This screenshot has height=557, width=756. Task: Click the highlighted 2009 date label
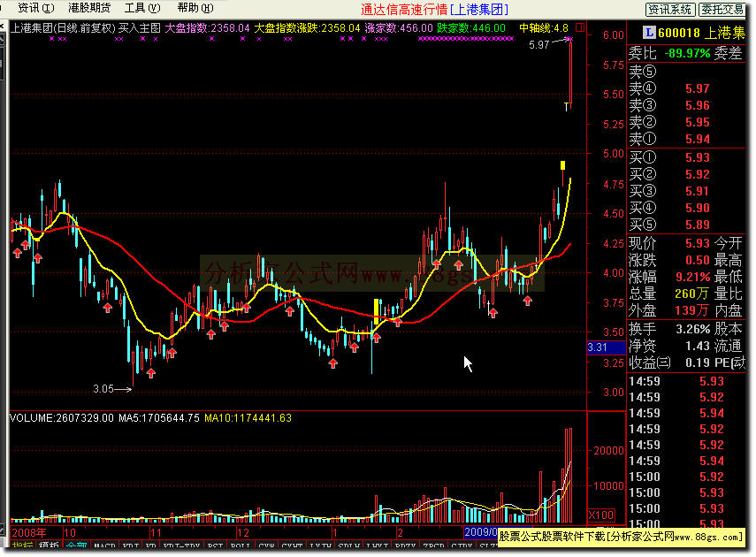click(481, 532)
